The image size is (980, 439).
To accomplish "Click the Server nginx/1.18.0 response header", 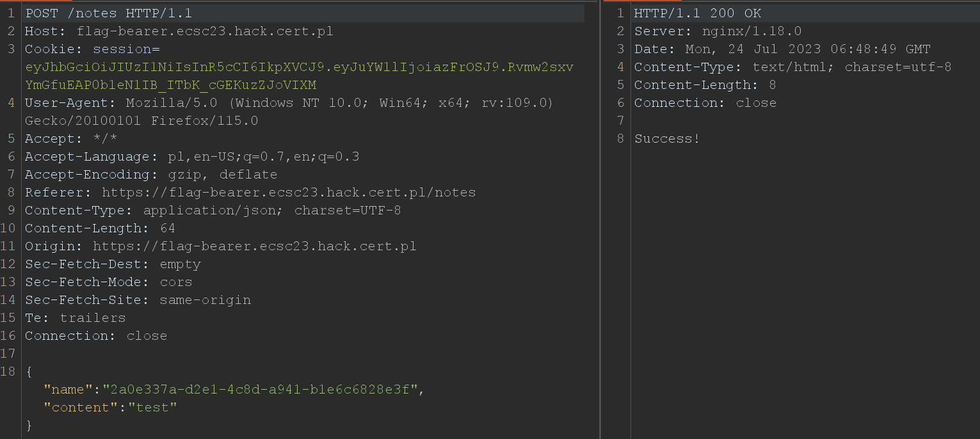I will (x=718, y=31).
